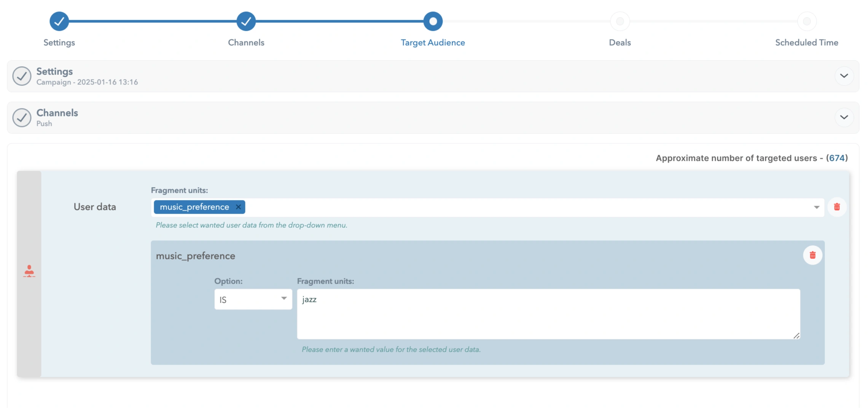Remove music_preference tag with its X
The width and height of the screenshot is (868, 408).
pos(238,207)
